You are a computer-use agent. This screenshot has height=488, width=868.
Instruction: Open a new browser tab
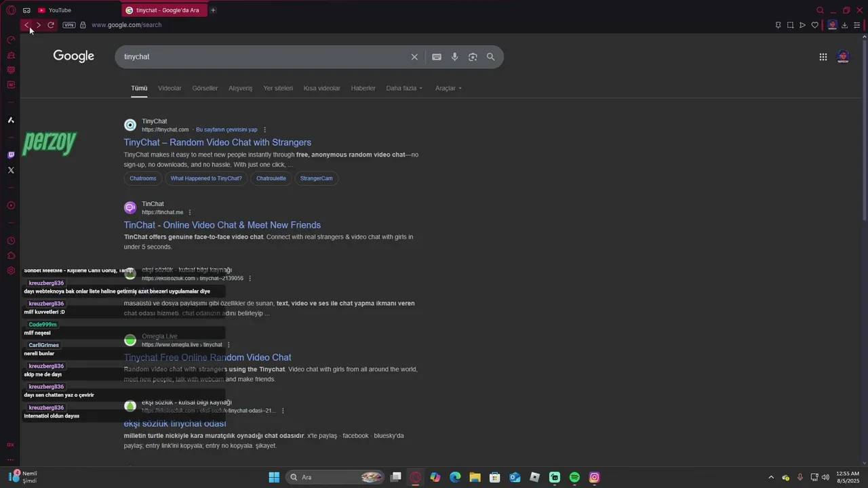[x=213, y=10]
